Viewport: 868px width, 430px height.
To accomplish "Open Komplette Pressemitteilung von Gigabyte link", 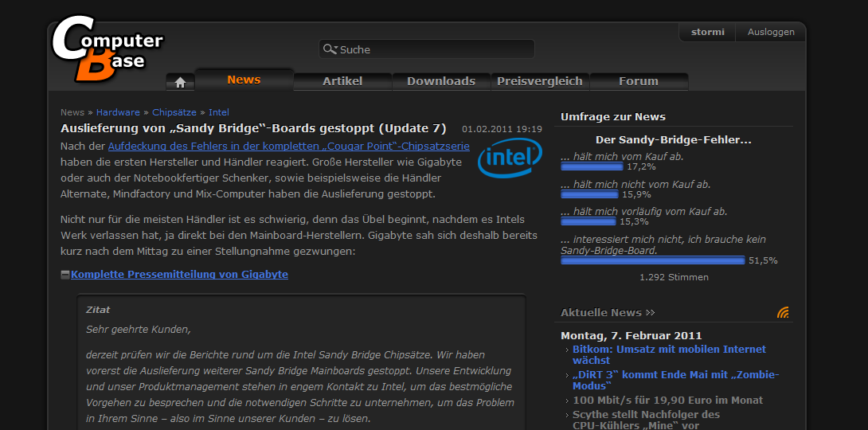I will [x=179, y=275].
